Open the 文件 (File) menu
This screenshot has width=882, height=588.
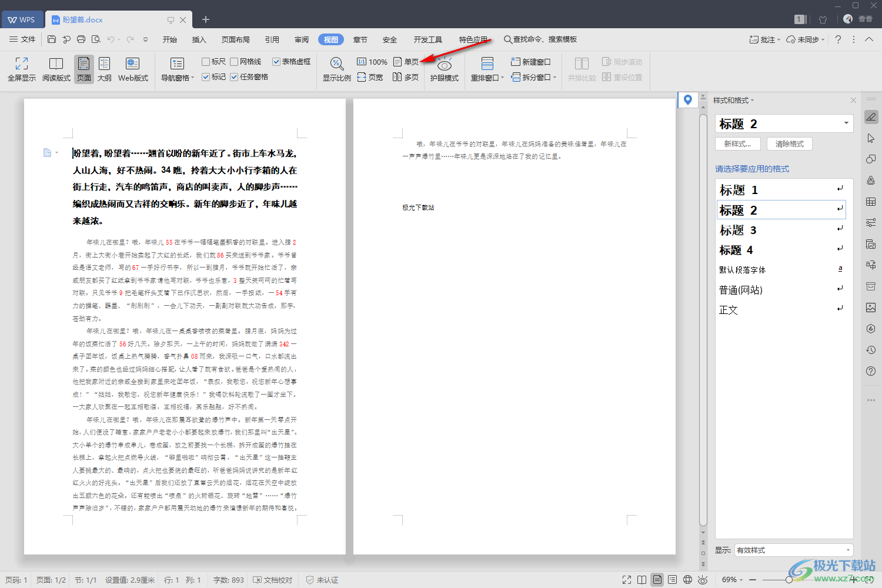coord(22,39)
